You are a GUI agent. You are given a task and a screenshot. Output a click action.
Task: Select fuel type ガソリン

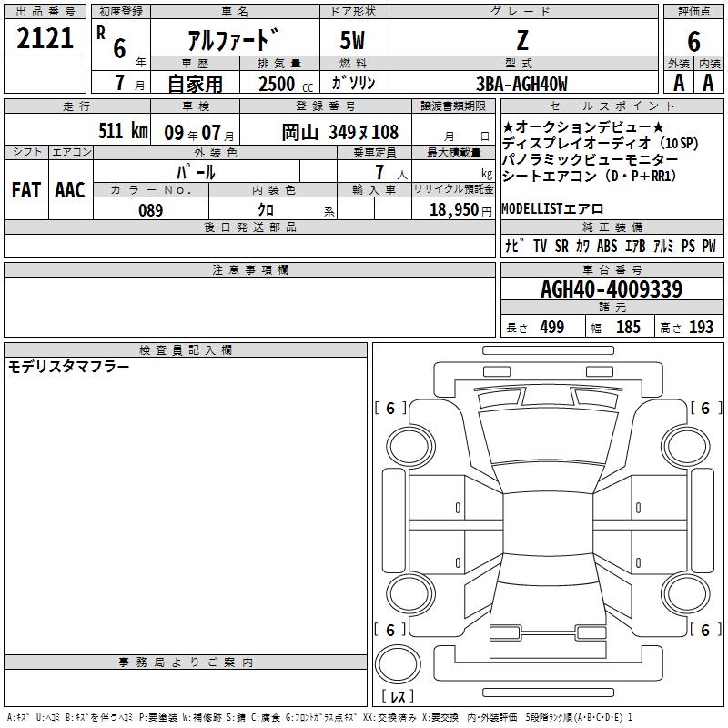353,83
